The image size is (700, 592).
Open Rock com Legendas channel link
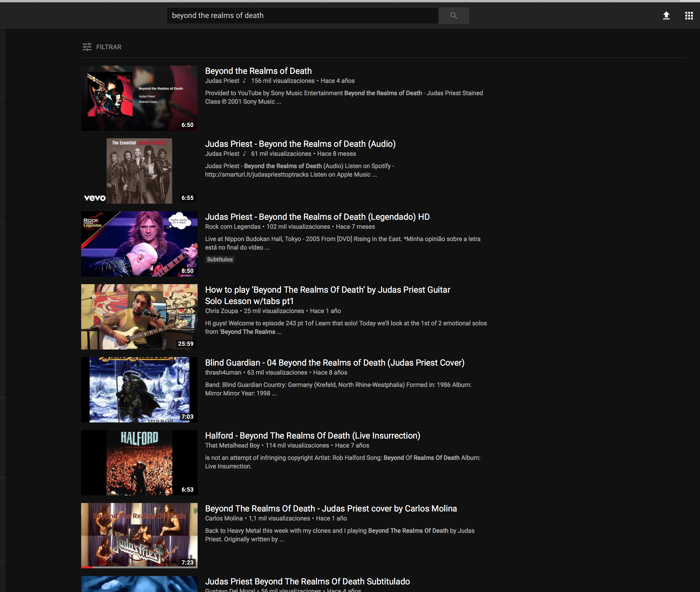click(x=232, y=227)
